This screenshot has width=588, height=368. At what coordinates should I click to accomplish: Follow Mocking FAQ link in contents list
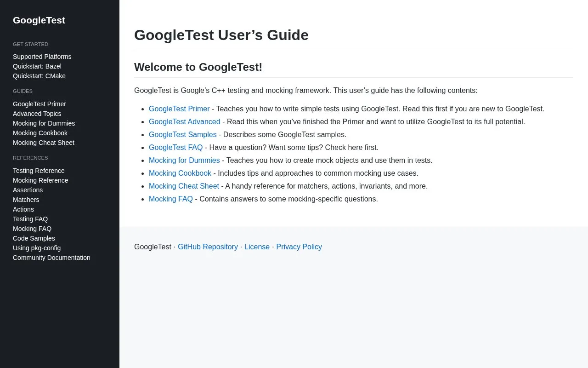tap(171, 199)
